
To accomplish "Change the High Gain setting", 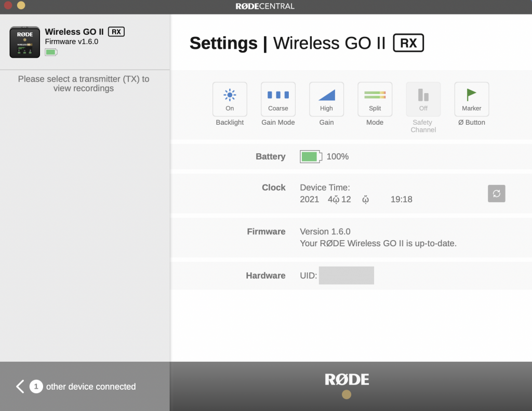I will 326,99.
